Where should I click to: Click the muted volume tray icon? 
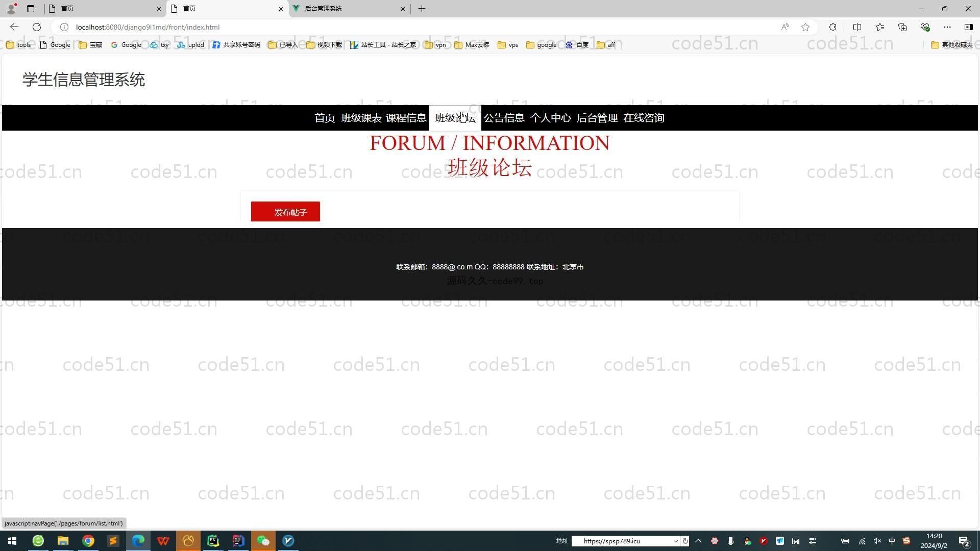tap(877, 541)
